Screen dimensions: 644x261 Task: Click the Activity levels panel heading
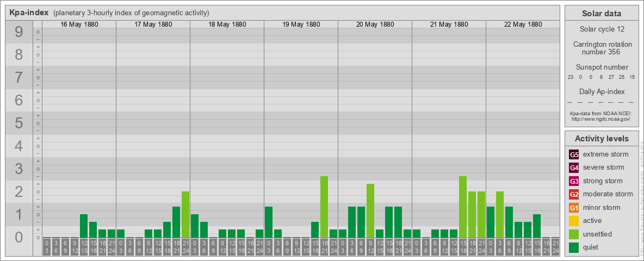coord(602,139)
